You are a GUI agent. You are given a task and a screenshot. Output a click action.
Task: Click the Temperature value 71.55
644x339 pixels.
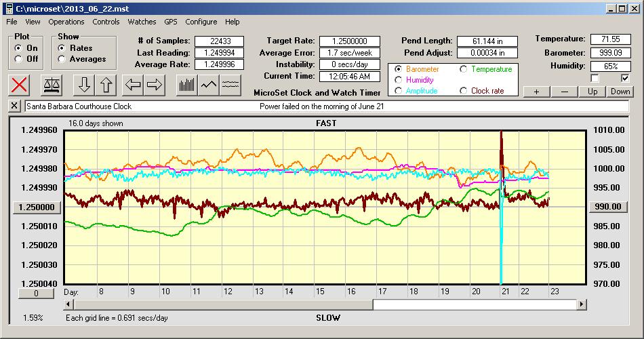pyautogui.click(x=610, y=39)
